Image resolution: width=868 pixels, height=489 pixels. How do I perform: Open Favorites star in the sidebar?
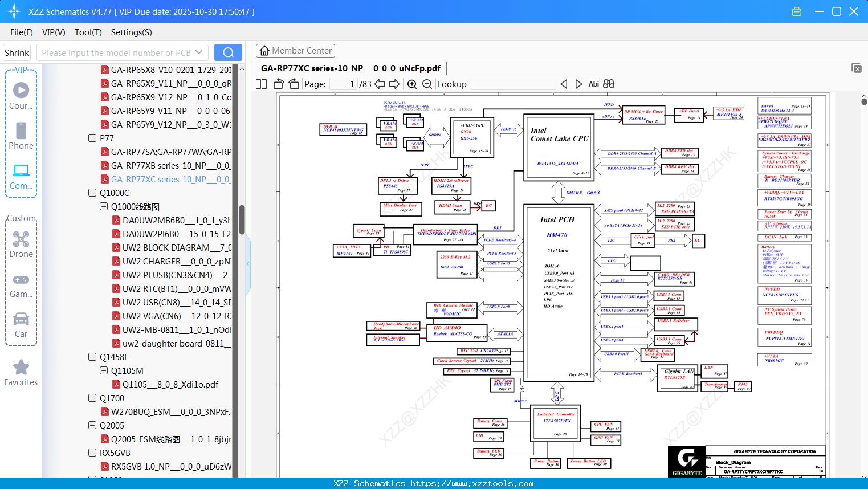(21, 373)
